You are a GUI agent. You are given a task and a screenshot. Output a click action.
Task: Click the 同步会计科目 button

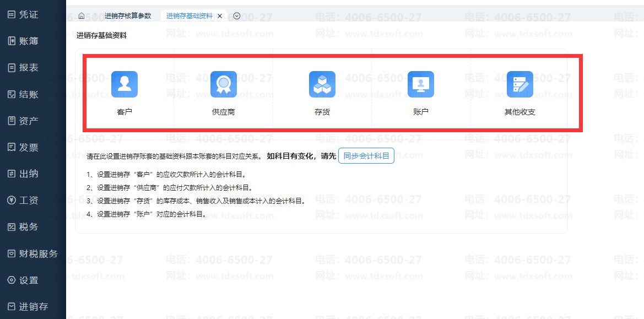366,156
